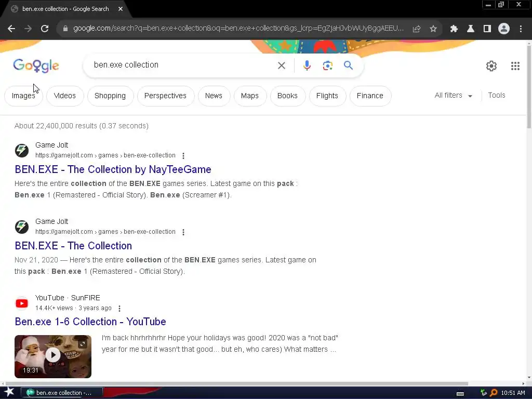Search by image with the Lens icon
The height and width of the screenshot is (399, 532).
tap(328, 65)
